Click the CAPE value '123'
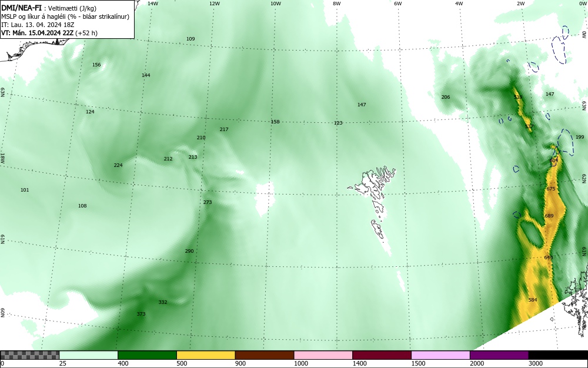 (338, 123)
